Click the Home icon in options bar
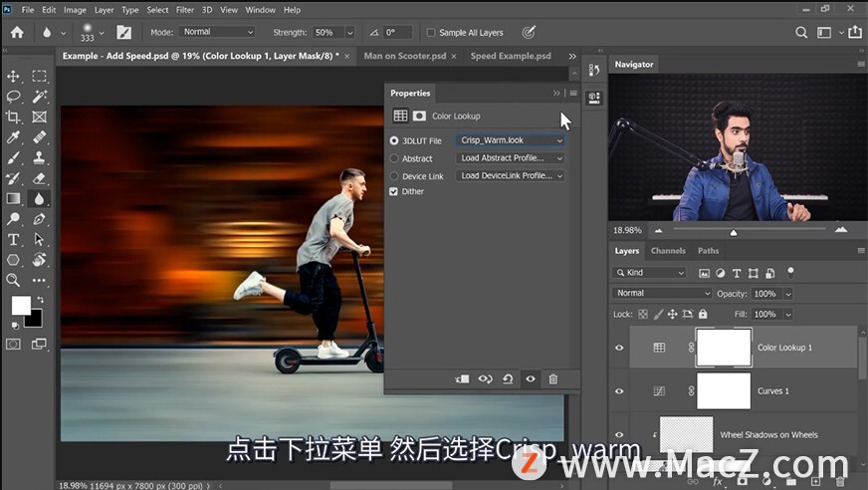 (17, 33)
